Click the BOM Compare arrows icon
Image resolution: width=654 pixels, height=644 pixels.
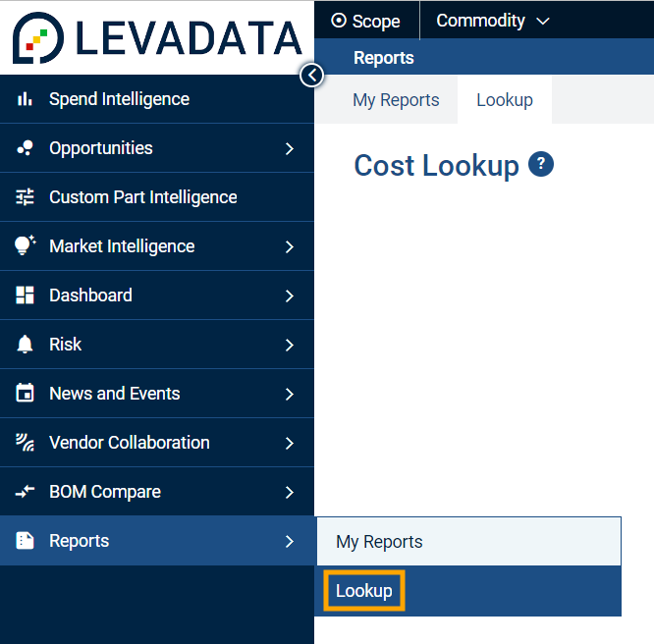tap(26, 492)
